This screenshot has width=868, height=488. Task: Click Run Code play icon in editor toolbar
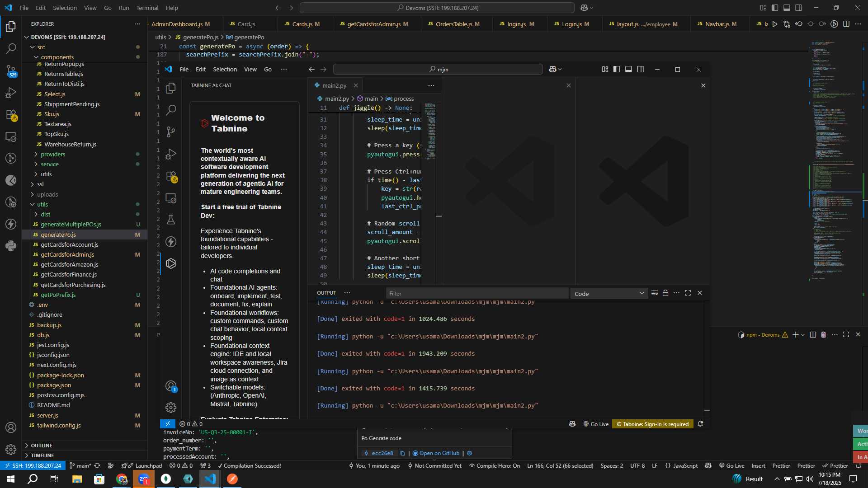[775, 24]
